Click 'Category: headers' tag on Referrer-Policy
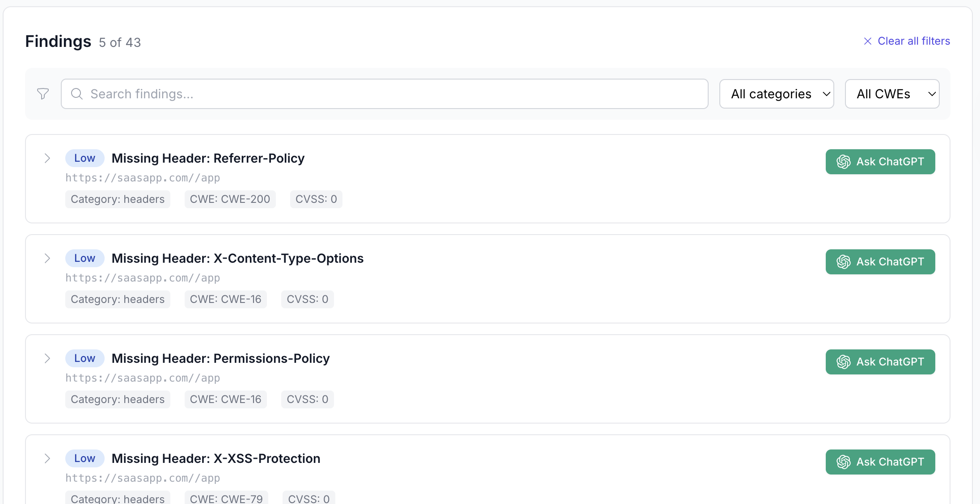 tap(118, 199)
